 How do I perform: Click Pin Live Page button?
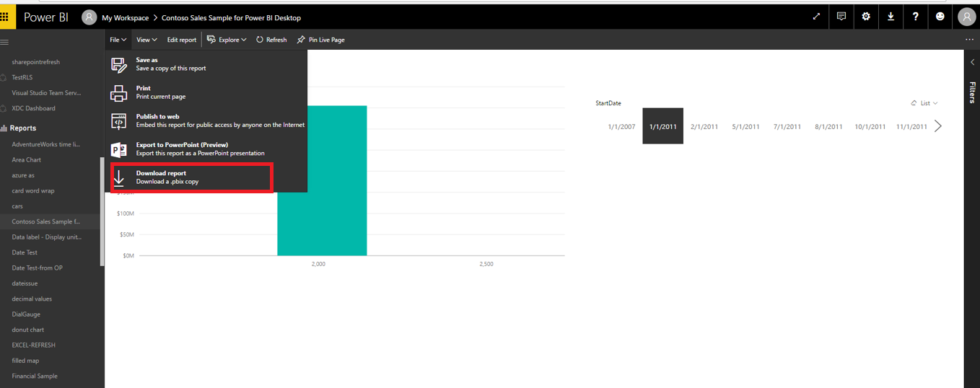pyautogui.click(x=320, y=40)
